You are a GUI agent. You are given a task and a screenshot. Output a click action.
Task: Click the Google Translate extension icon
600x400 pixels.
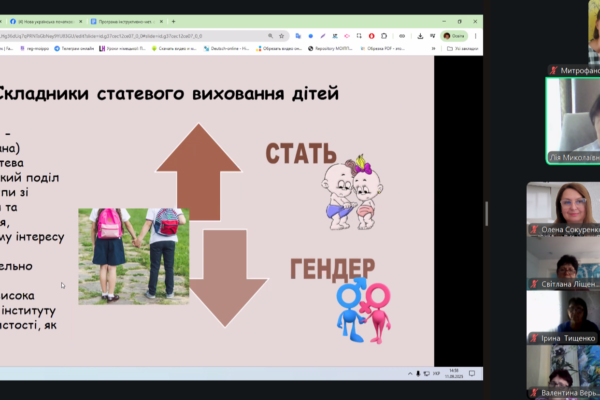click(x=298, y=36)
